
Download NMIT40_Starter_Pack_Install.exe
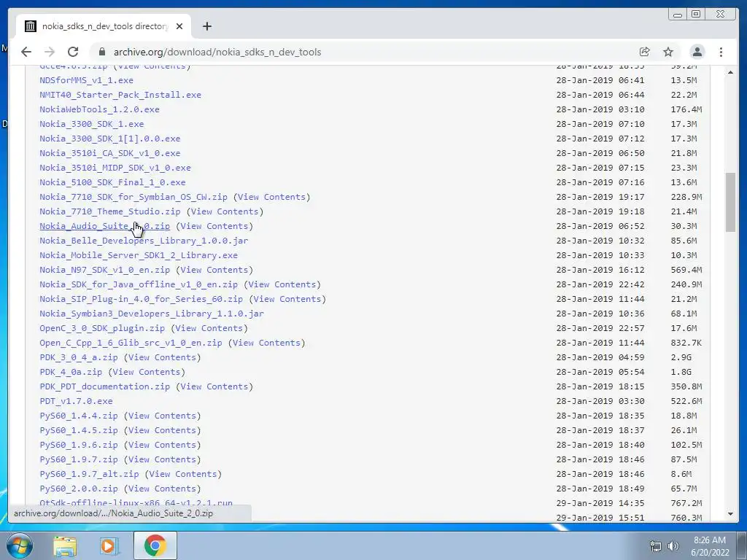pyautogui.click(x=120, y=95)
